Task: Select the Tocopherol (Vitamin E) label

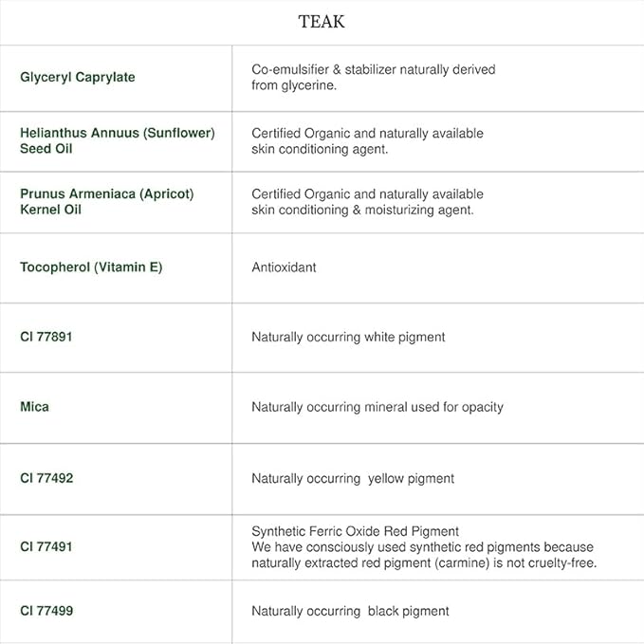Action: [x=91, y=267]
